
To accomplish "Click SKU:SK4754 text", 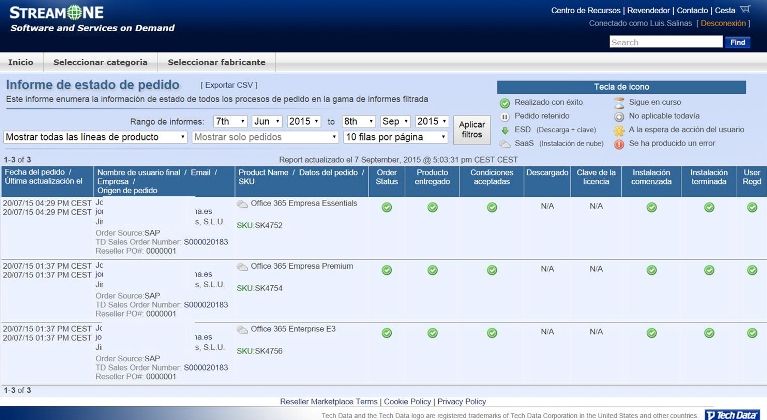I will click(x=259, y=288).
